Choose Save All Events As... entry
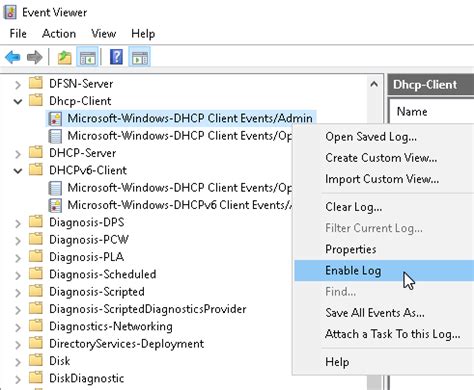 (x=384, y=313)
